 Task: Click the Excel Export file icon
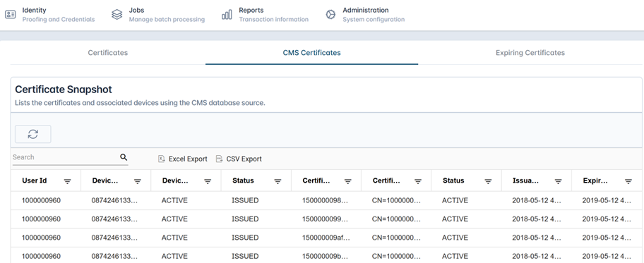tap(162, 159)
